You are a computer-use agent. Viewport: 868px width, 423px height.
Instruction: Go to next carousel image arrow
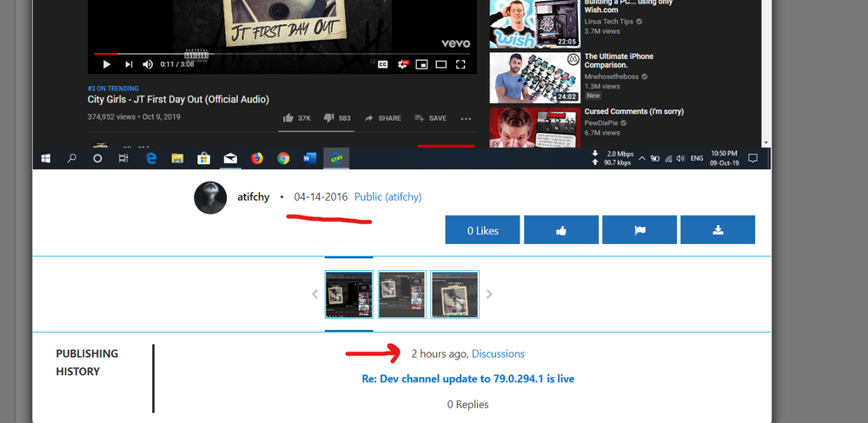[489, 294]
